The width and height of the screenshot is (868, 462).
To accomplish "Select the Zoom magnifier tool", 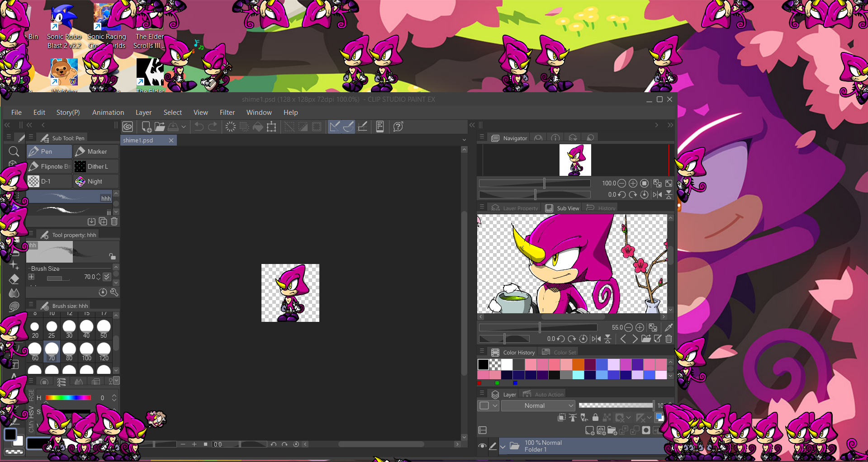I will coord(14,151).
